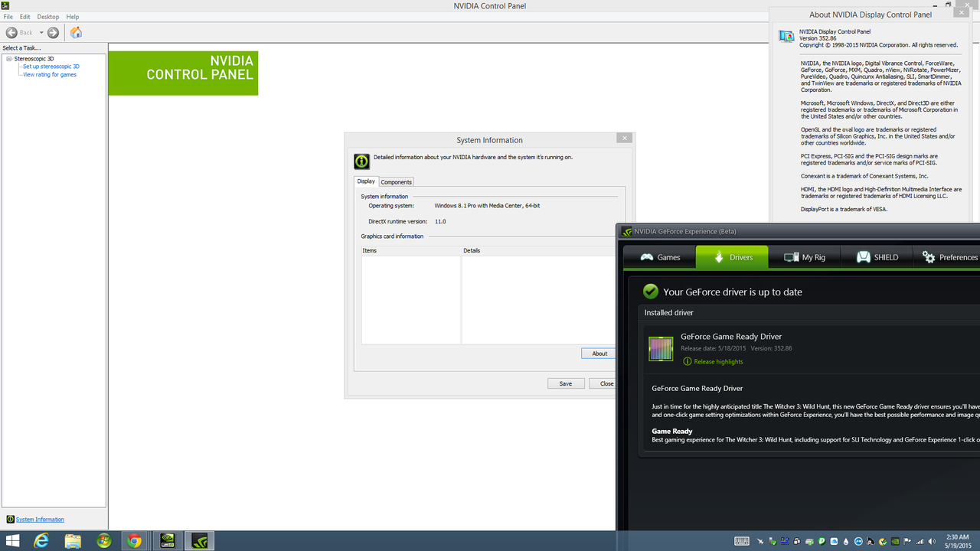Click the display icon in About NVIDIA panel
980x551 pixels.
786,36
